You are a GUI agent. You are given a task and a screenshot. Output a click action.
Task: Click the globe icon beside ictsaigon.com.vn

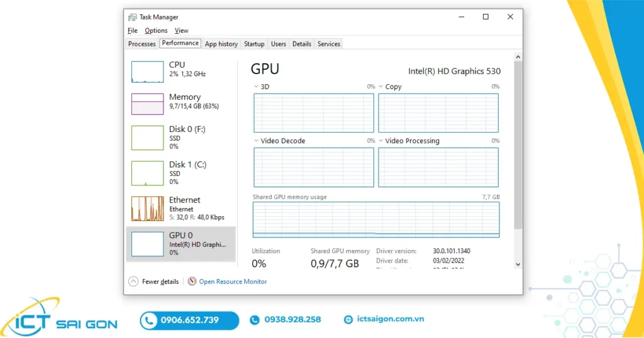(348, 320)
